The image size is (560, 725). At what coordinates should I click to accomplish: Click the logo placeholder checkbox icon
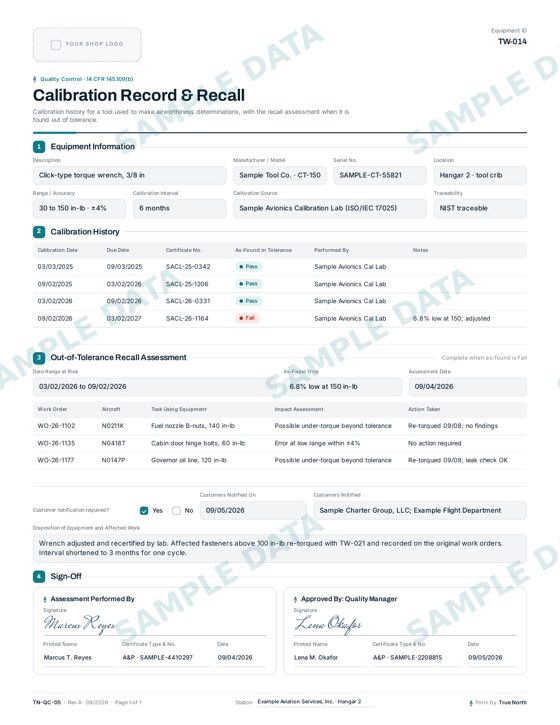click(56, 44)
